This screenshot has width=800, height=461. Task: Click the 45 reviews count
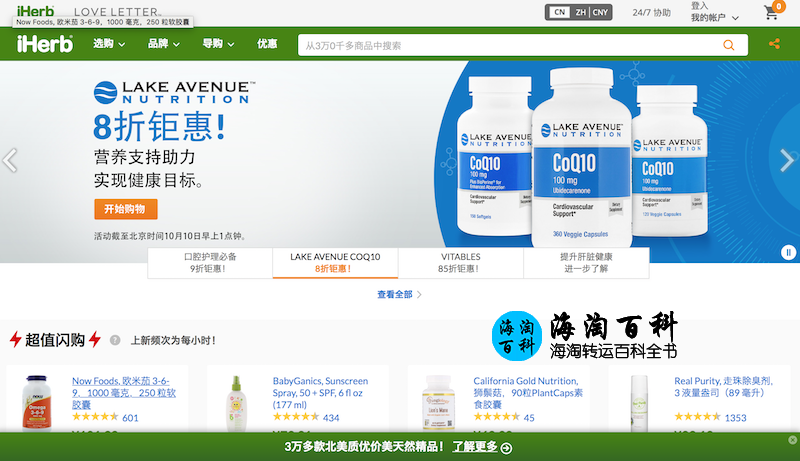point(529,418)
